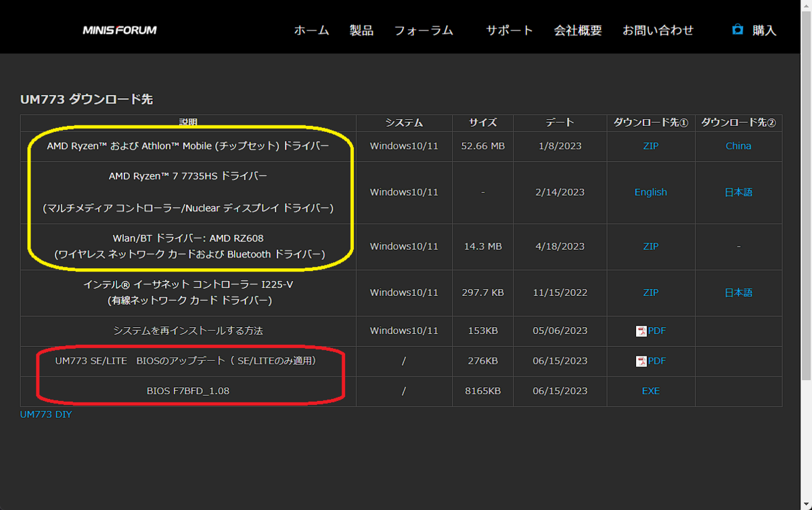Click 購入 link in header

point(765,30)
